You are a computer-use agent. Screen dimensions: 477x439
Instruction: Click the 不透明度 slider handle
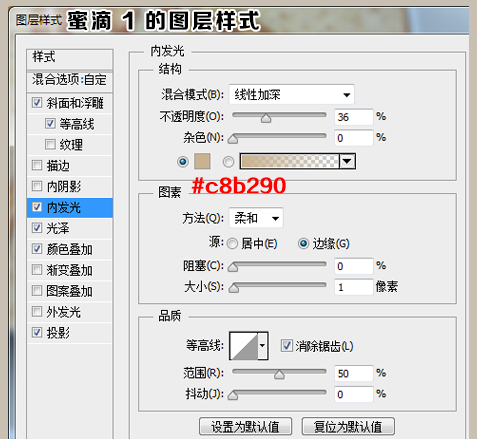tap(266, 118)
